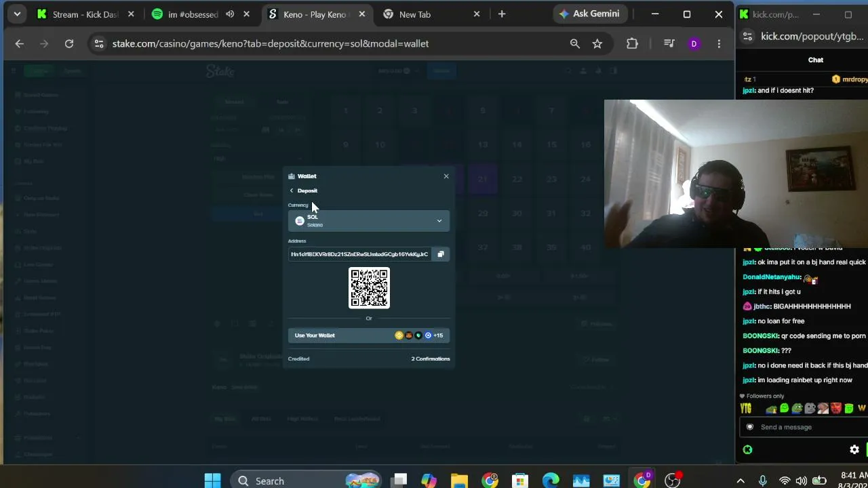This screenshot has height=488, width=868.
Task: Open the volume tray icon
Action: [803, 481]
